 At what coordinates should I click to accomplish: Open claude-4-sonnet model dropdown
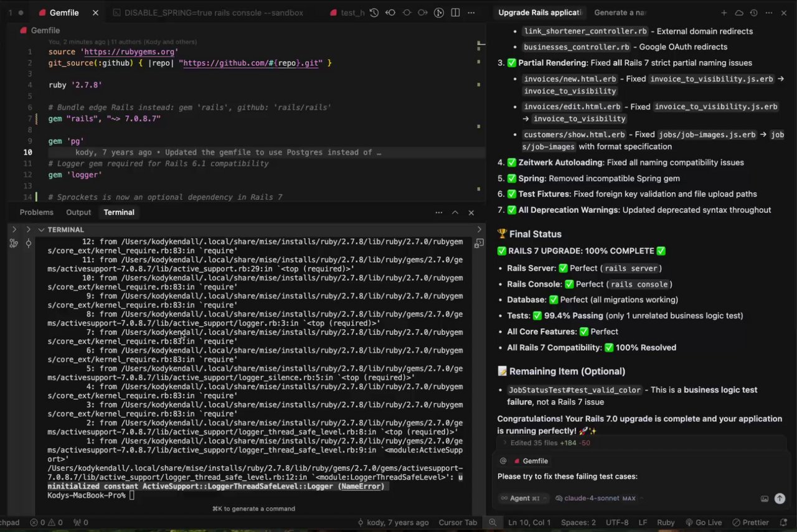[598, 498]
